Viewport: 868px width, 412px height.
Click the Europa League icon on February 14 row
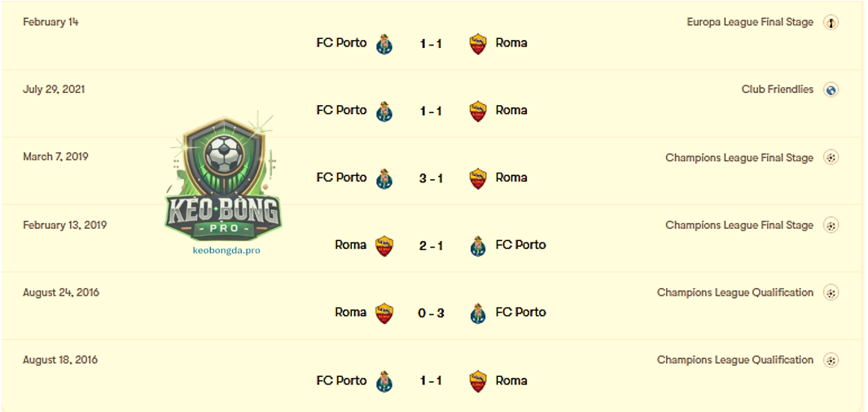[831, 23]
